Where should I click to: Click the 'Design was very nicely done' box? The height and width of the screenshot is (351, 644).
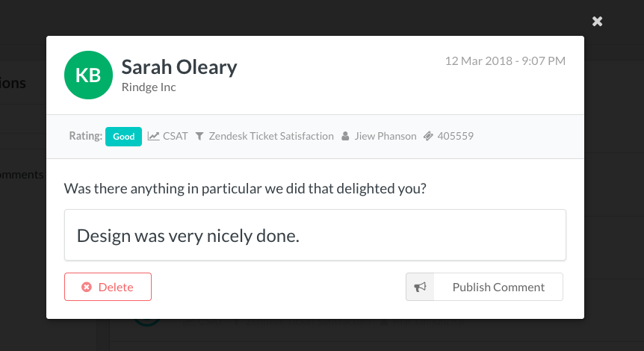(315, 235)
